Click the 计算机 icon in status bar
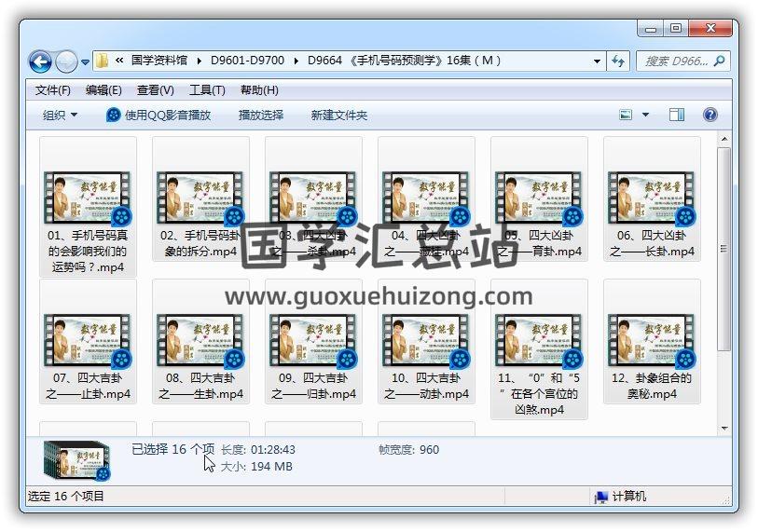 (601, 497)
